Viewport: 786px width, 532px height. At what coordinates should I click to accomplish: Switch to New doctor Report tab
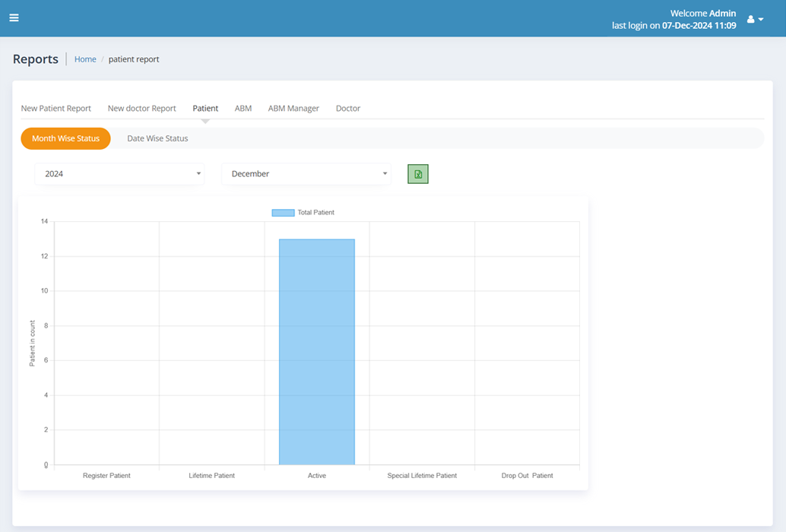pyautogui.click(x=142, y=108)
